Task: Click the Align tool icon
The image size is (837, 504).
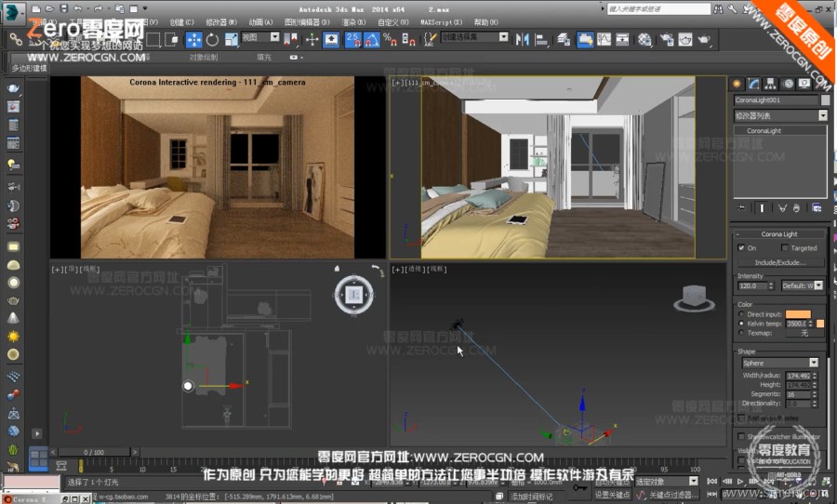Action: click(x=541, y=39)
